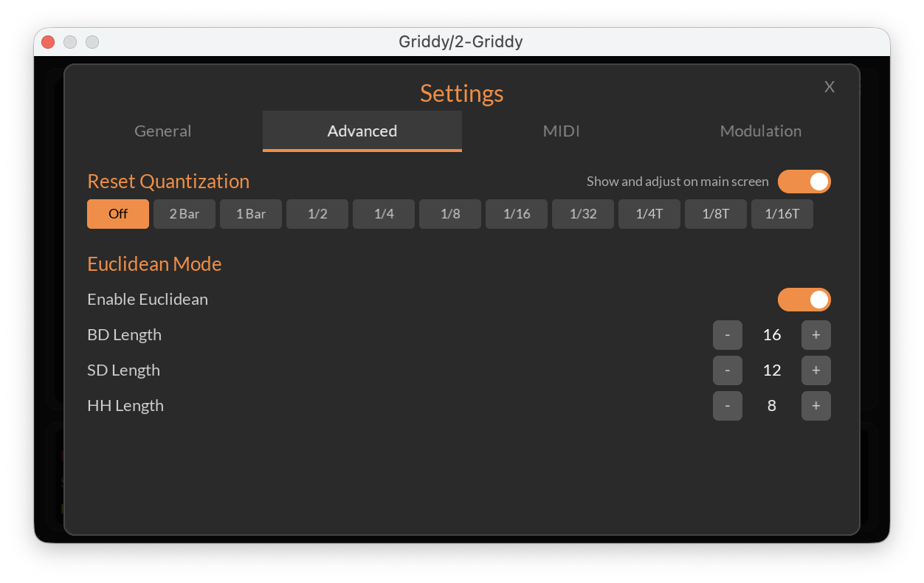Disable the Enable Euclidean switch
Viewport: 924px width, 583px height.
pyautogui.click(x=804, y=300)
